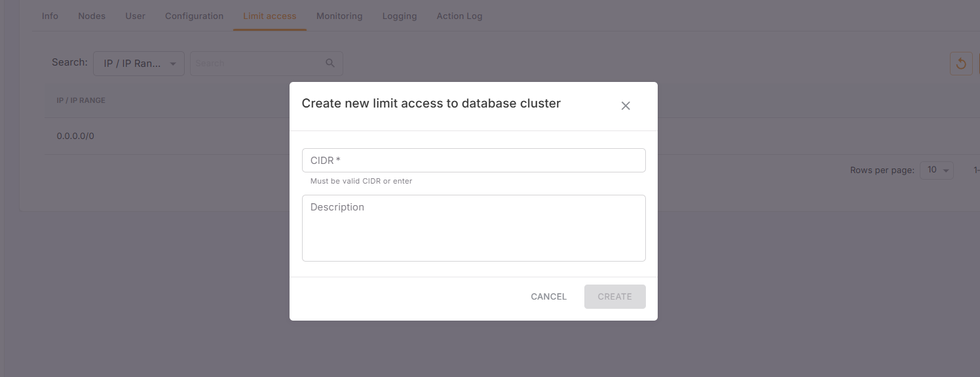This screenshot has width=980, height=377.
Task: Go to the User tab
Action: point(135,16)
